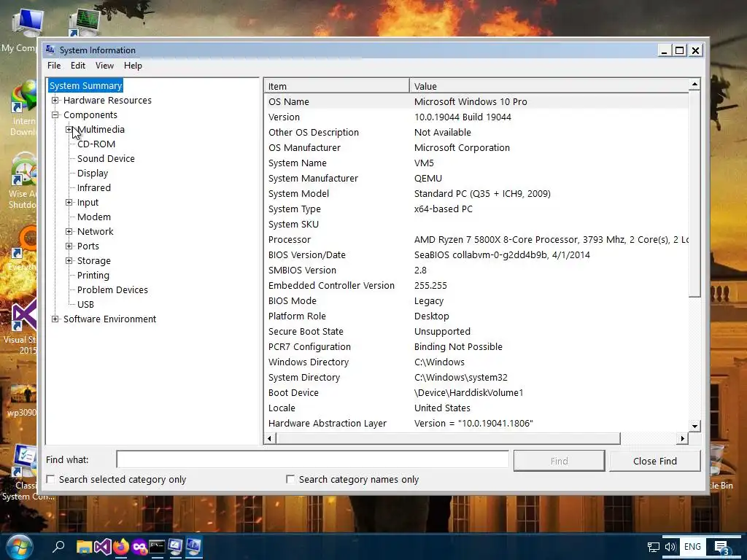Select the Windows Directory row
The height and width of the screenshot is (560, 747).
(476, 362)
